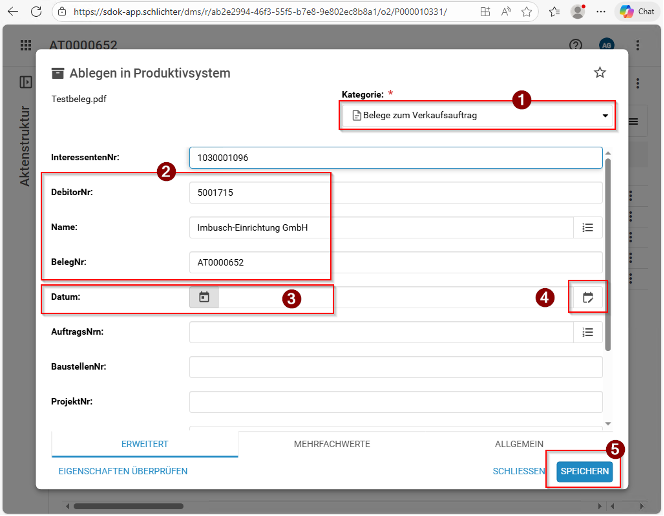Open the calendar picker in the Datum field
The image size is (664, 516).
[x=204, y=297]
